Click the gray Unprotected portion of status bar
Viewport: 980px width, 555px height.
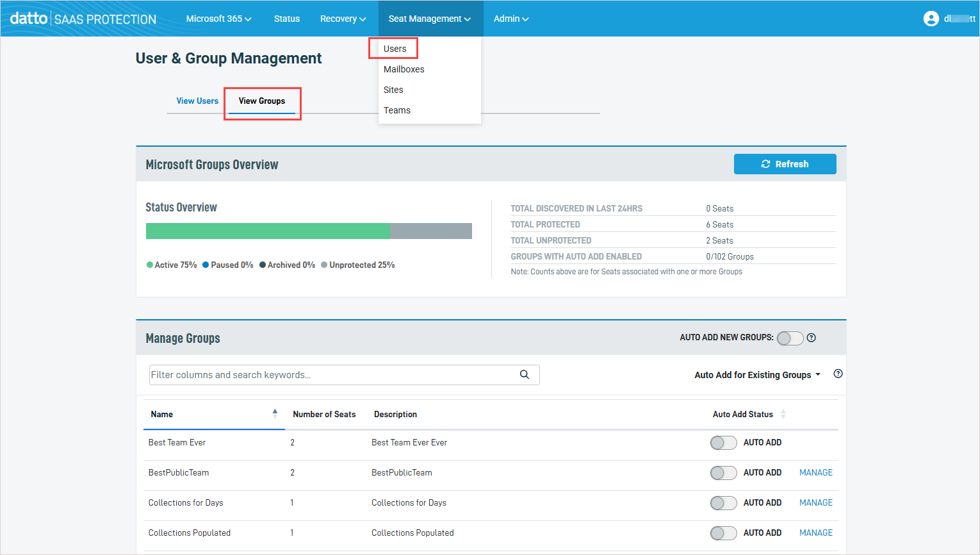click(x=431, y=231)
